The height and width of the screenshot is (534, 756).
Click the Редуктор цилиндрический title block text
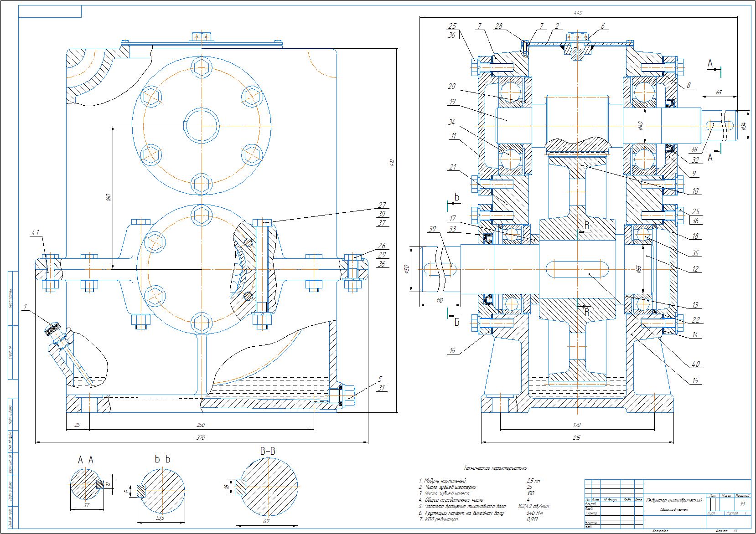tap(673, 500)
